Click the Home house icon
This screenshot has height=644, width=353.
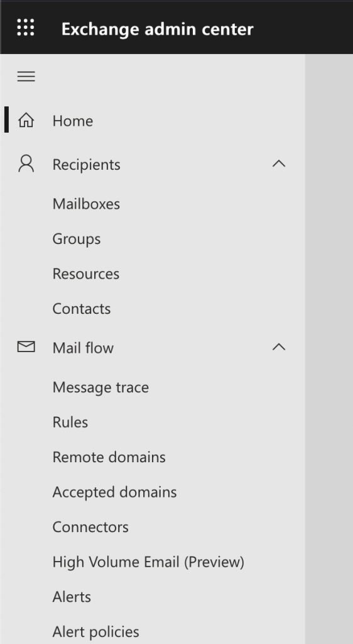tap(26, 120)
